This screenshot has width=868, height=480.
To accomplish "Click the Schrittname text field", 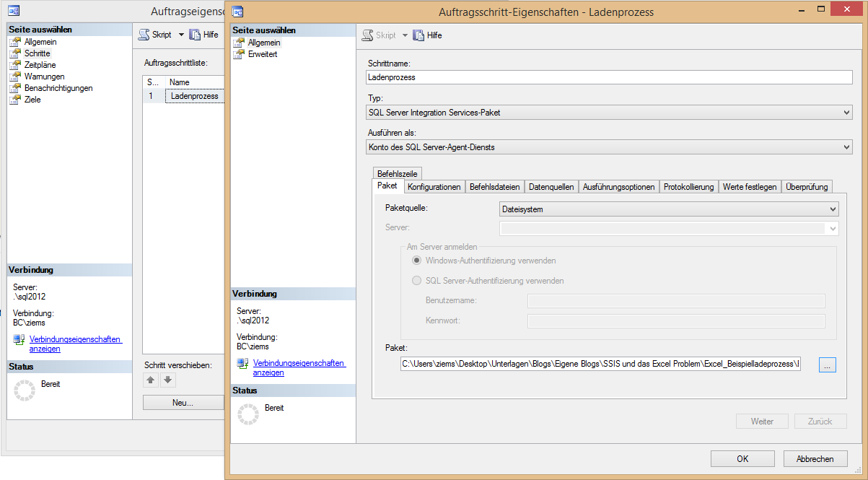I will coord(610,77).
